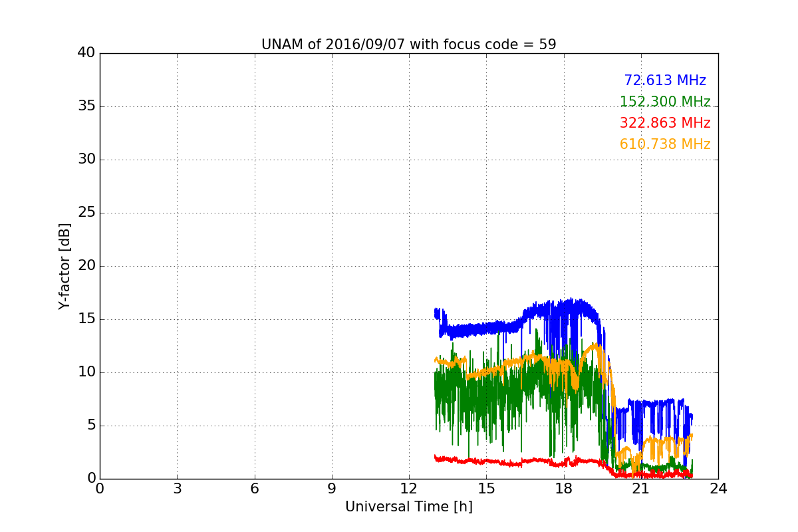Click the x-axis tick label 12
The width and height of the screenshot is (798, 532).
coord(409,489)
